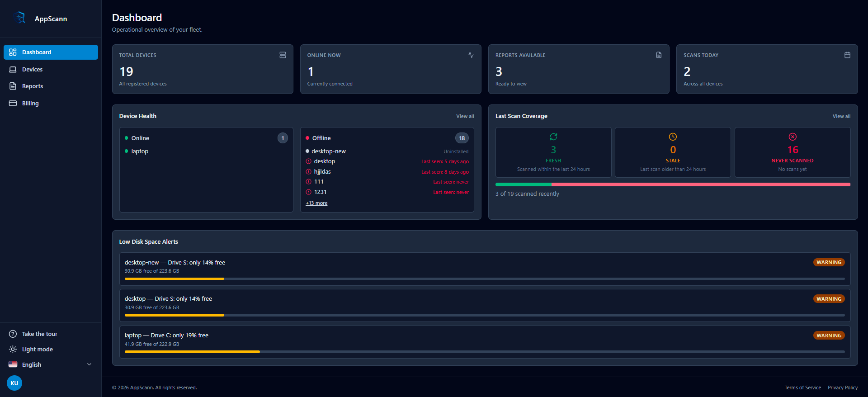Click the red clock icon beside hjjldas

(x=308, y=172)
